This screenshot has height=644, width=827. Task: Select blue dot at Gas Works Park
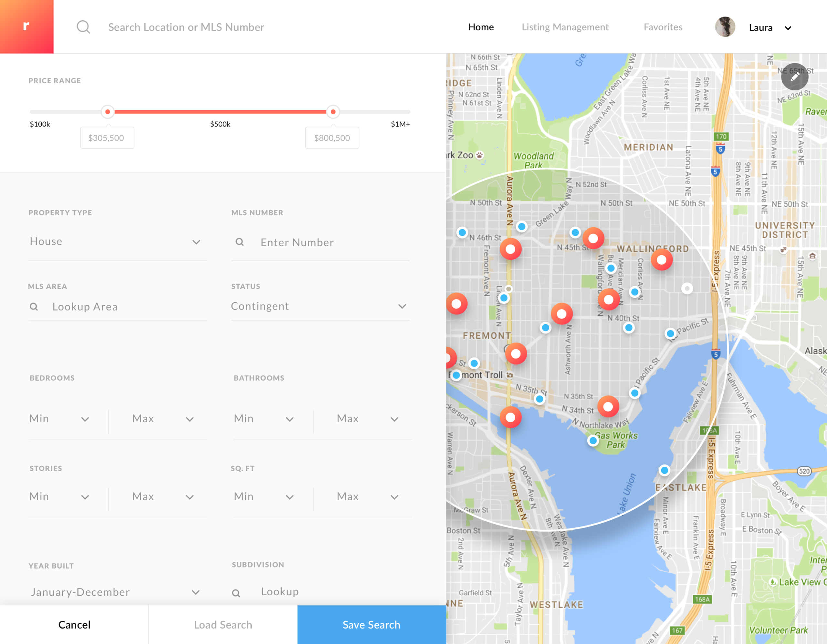(x=593, y=440)
